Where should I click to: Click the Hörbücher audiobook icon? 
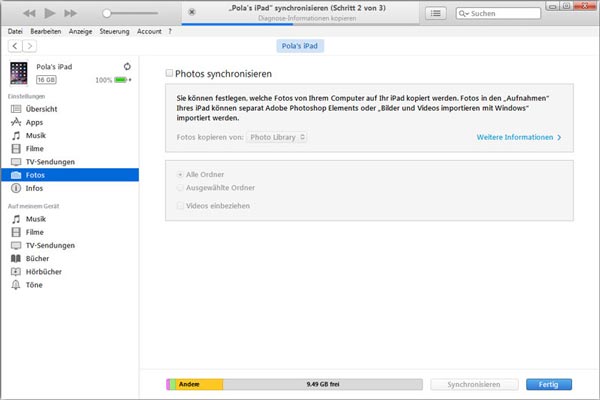click(16, 272)
